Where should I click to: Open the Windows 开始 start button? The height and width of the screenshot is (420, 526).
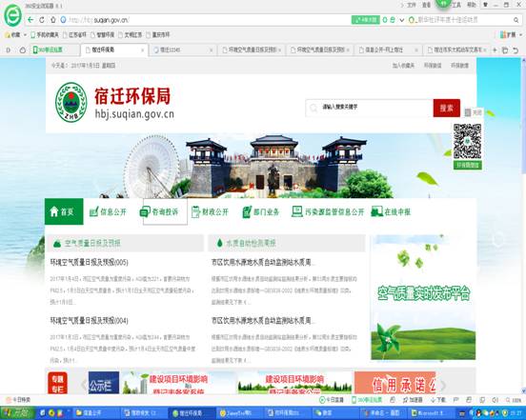[x=17, y=413]
